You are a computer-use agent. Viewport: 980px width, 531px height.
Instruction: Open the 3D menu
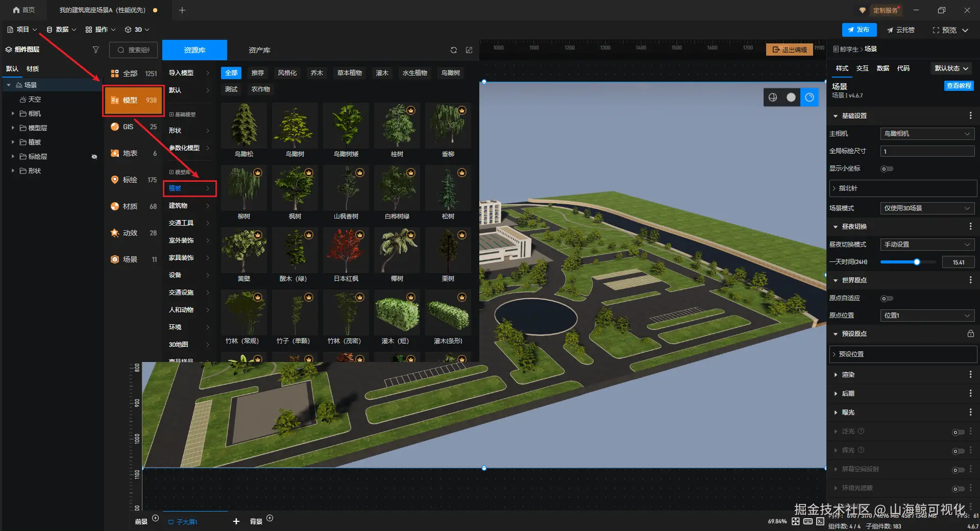point(137,30)
